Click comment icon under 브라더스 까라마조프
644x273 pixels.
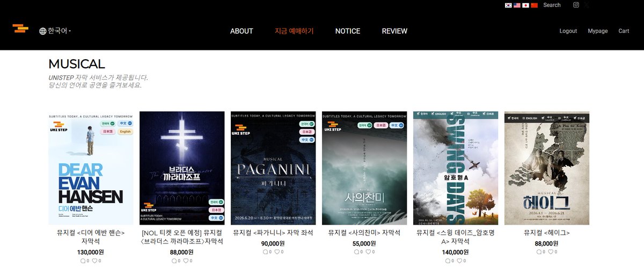tap(174, 261)
